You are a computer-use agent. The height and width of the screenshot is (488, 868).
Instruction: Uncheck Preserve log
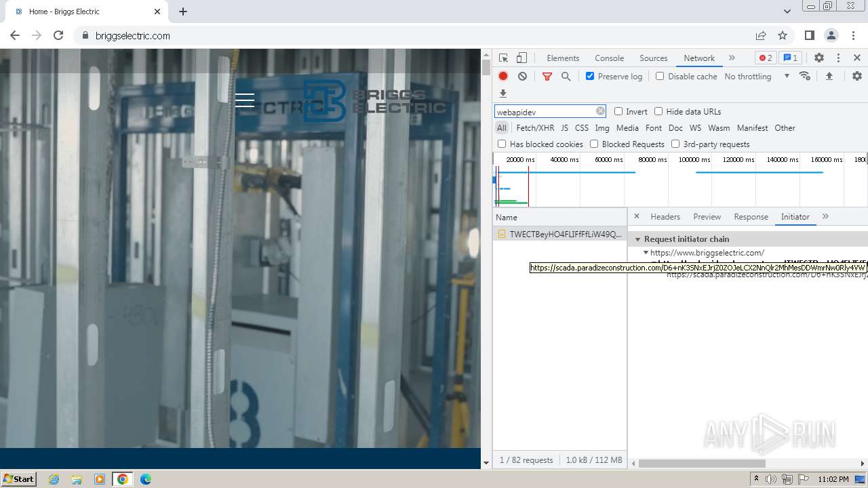[590, 76]
